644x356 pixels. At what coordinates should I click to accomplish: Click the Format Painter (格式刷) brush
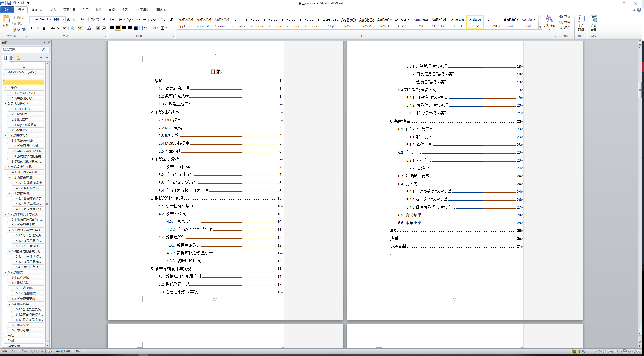(x=19, y=30)
